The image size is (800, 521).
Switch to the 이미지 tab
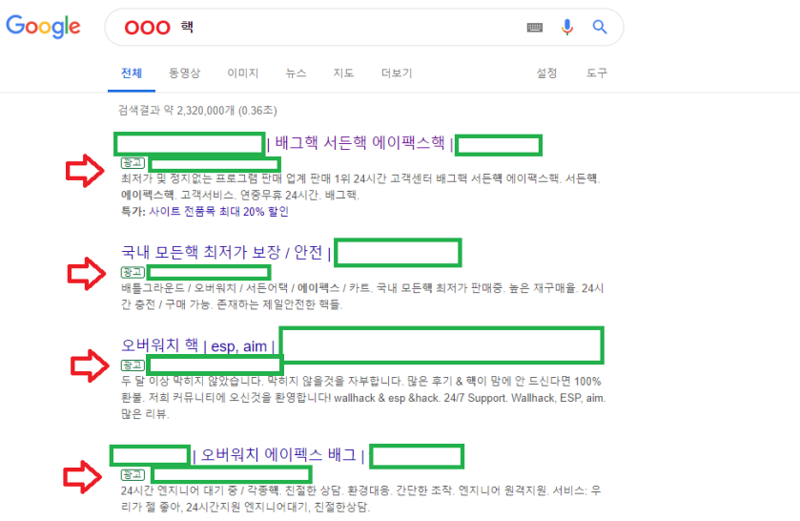coord(243,73)
